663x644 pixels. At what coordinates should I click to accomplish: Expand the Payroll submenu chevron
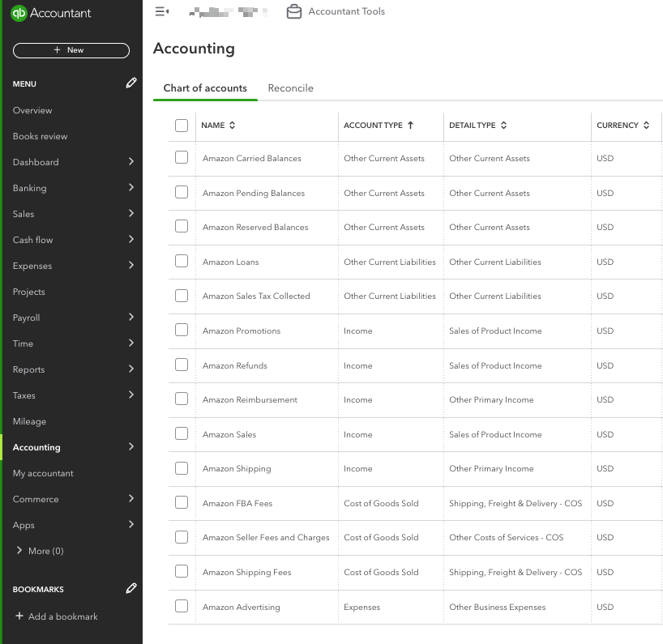click(x=131, y=317)
